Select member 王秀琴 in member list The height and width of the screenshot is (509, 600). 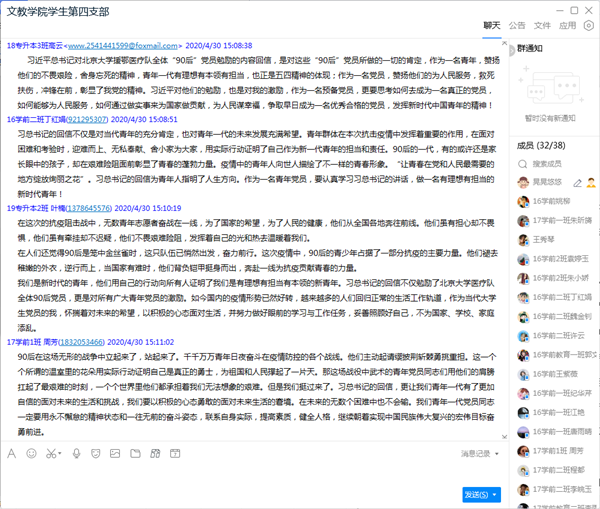tap(544, 239)
